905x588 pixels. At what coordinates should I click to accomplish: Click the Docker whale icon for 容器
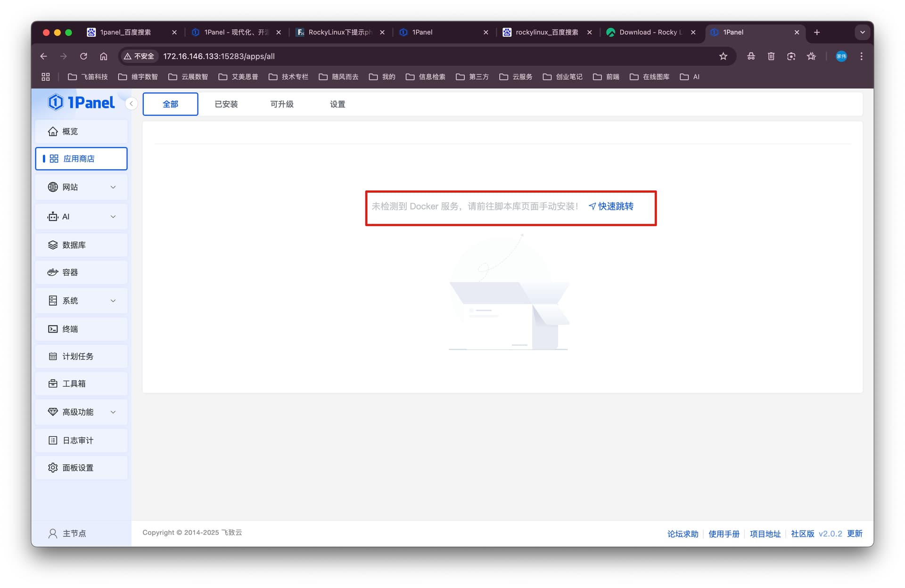(x=53, y=272)
